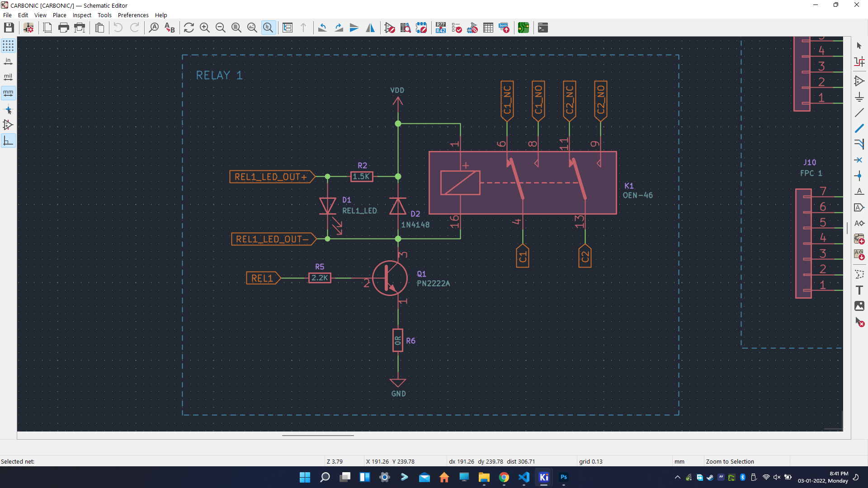Toggle grid display in left toolbar
Viewport: 868px width, 488px height.
point(8,46)
